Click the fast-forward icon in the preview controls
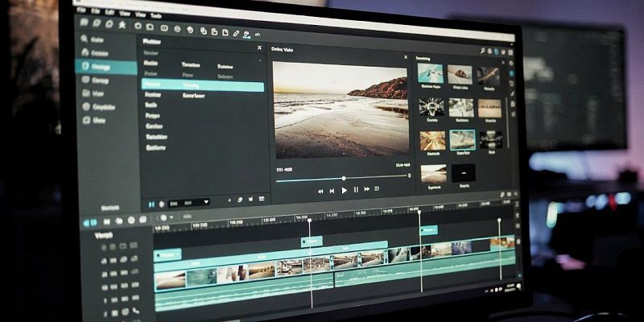The height and width of the screenshot is (322, 644). click(367, 190)
